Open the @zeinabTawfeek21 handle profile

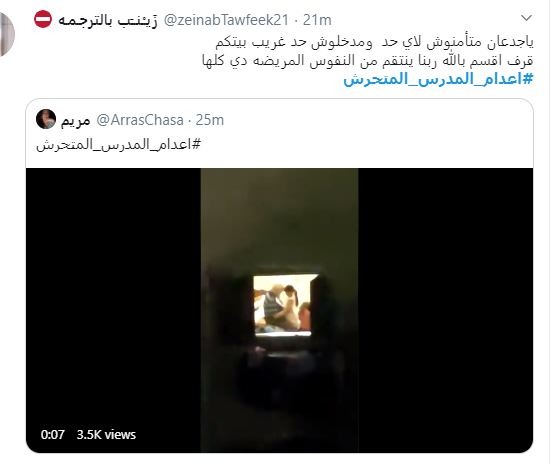[226, 20]
